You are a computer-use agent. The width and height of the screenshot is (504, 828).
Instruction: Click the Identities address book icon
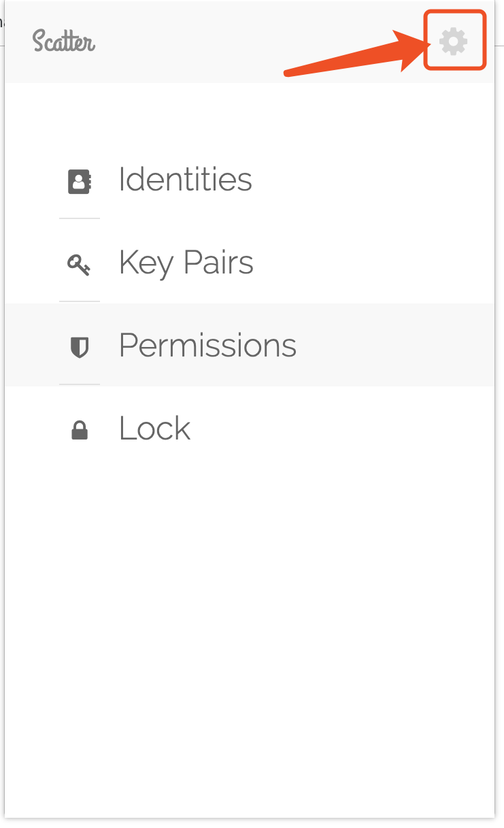tap(80, 182)
